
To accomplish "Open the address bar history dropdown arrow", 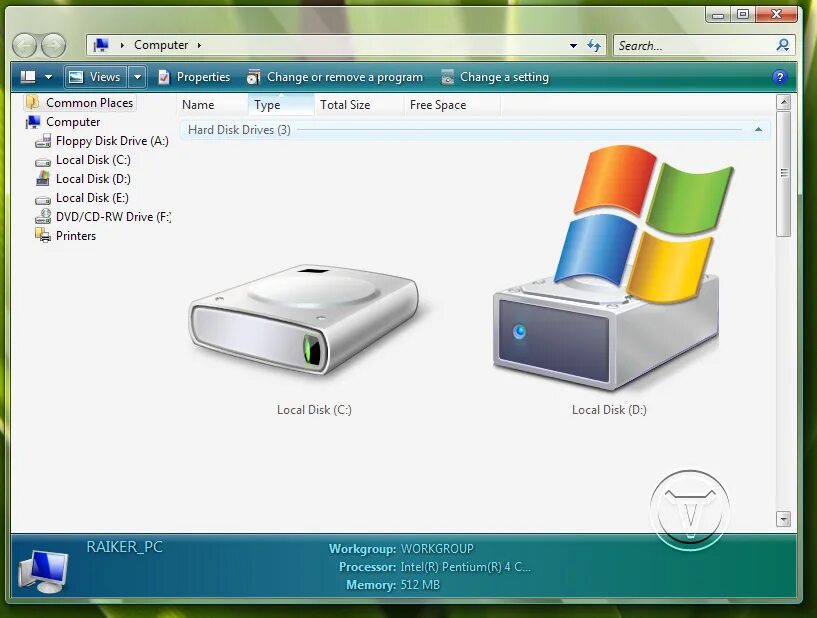I will point(573,46).
